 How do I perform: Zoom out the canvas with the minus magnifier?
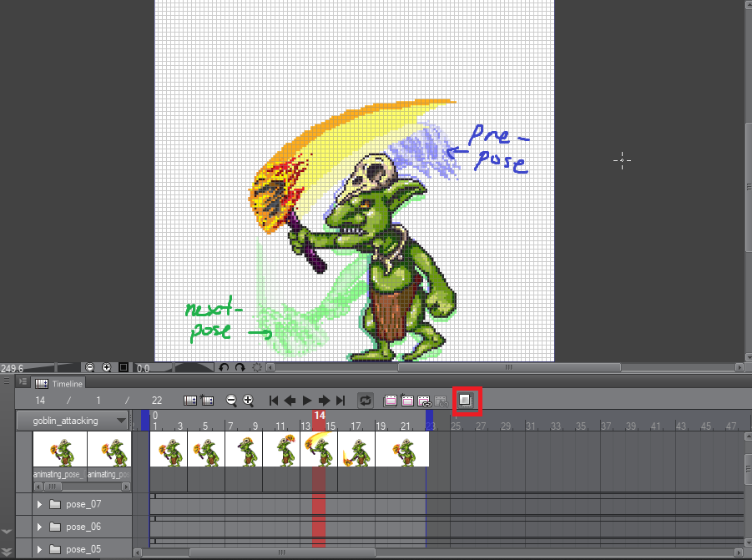pyautogui.click(x=89, y=368)
